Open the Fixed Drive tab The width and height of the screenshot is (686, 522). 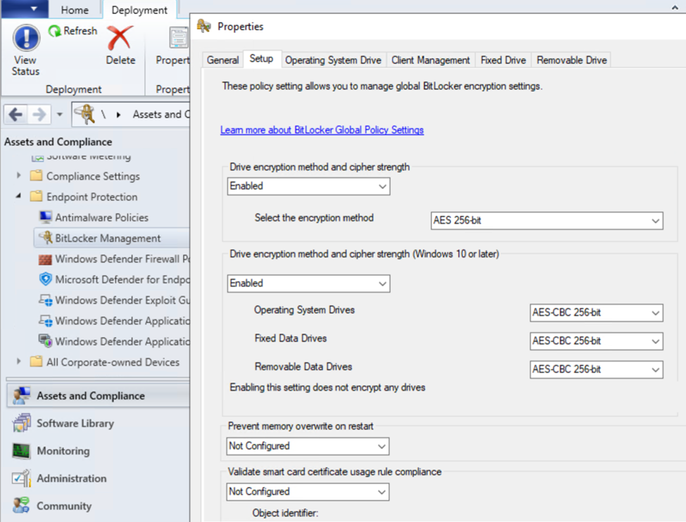click(503, 60)
